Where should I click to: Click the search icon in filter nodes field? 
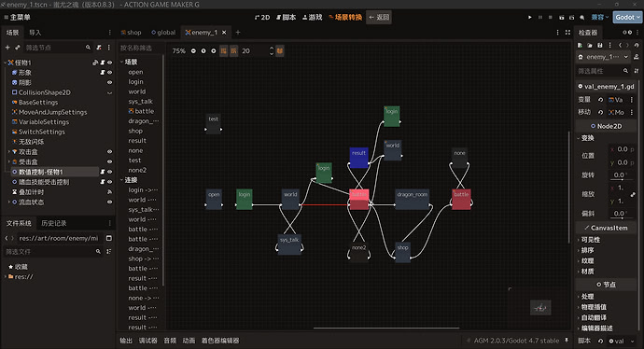(88, 48)
